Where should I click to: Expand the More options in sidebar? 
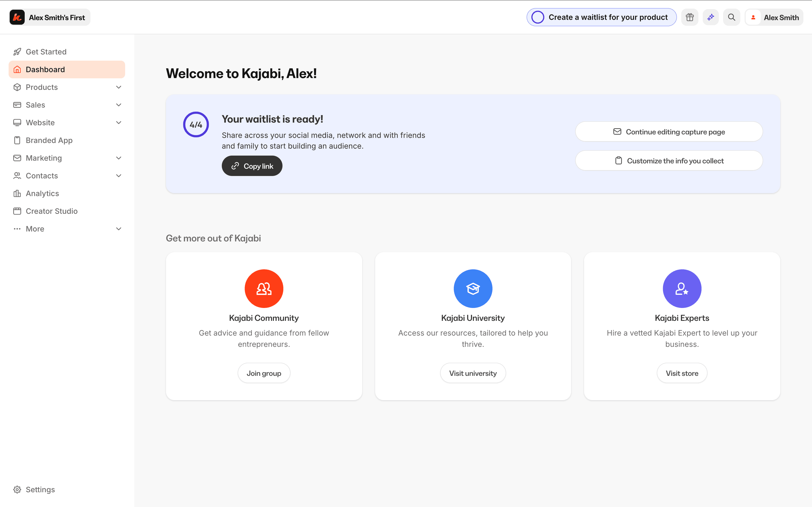pyautogui.click(x=118, y=228)
